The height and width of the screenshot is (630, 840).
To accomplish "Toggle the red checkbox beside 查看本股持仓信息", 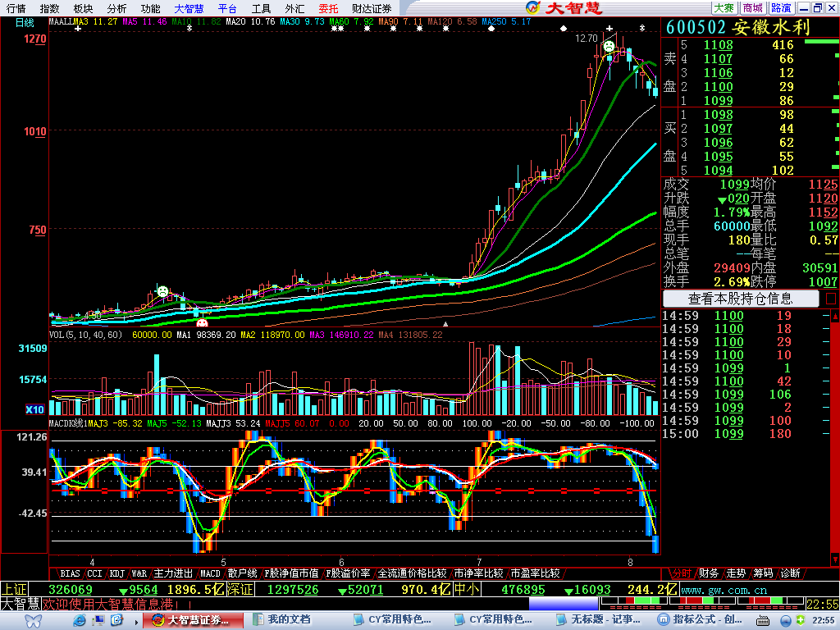I will [x=831, y=298].
